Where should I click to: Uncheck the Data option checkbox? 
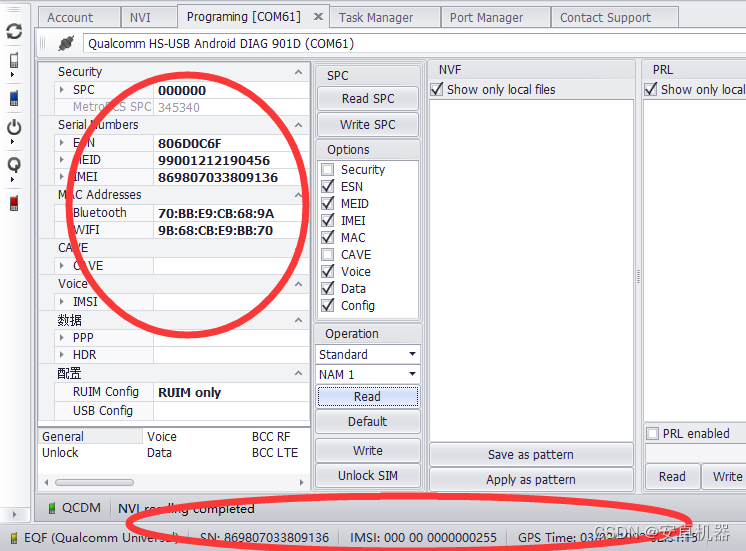328,288
